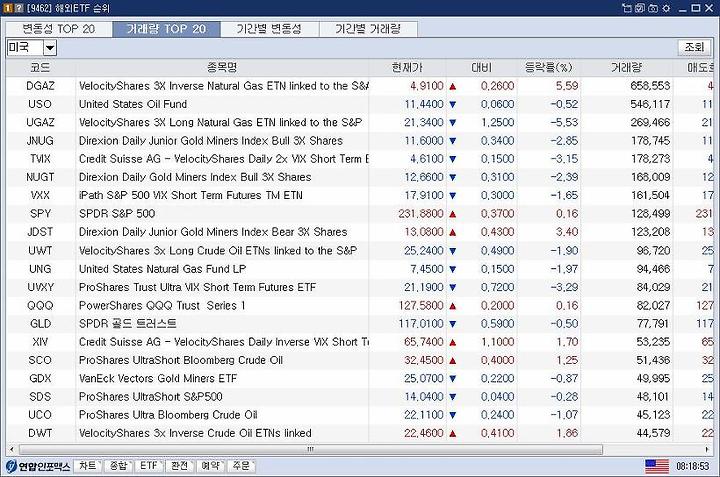Click the '1' icon at the title bar's left
Screen dimensions: 720x477
[7, 8]
